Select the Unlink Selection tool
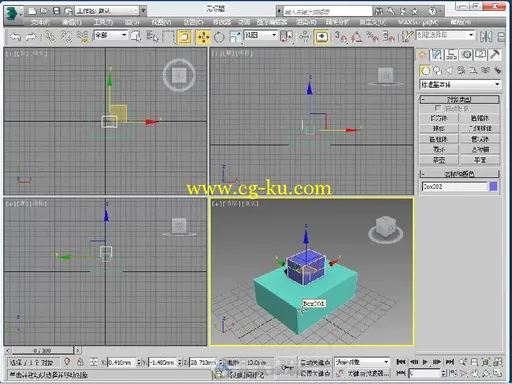This screenshot has height=384, width=512. pyautogui.click(x=66, y=37)
